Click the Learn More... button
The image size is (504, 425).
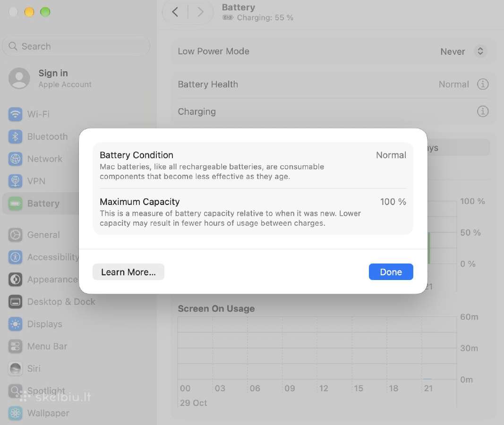128,272
